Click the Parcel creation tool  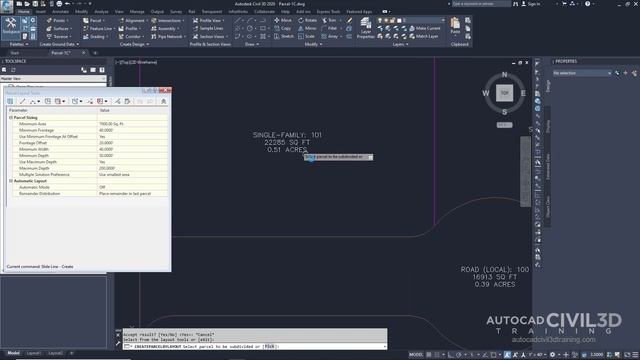(93, 20)
